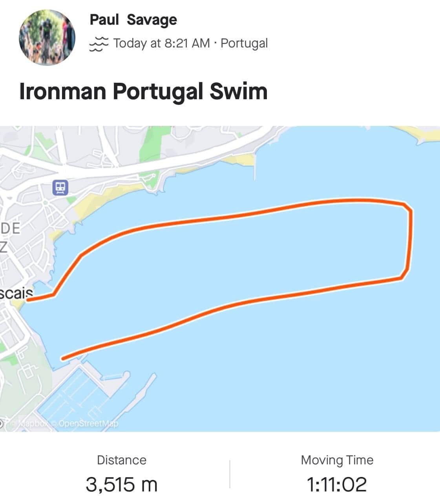Click the swim activity type icon
This screenshot has width=440, height=504.
(99, 44)
